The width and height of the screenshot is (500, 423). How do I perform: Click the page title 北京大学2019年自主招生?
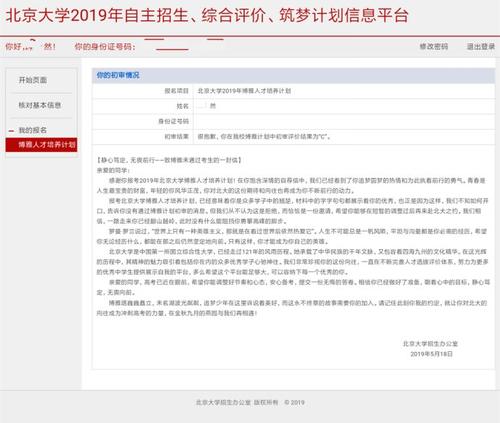tap(97, 15)
